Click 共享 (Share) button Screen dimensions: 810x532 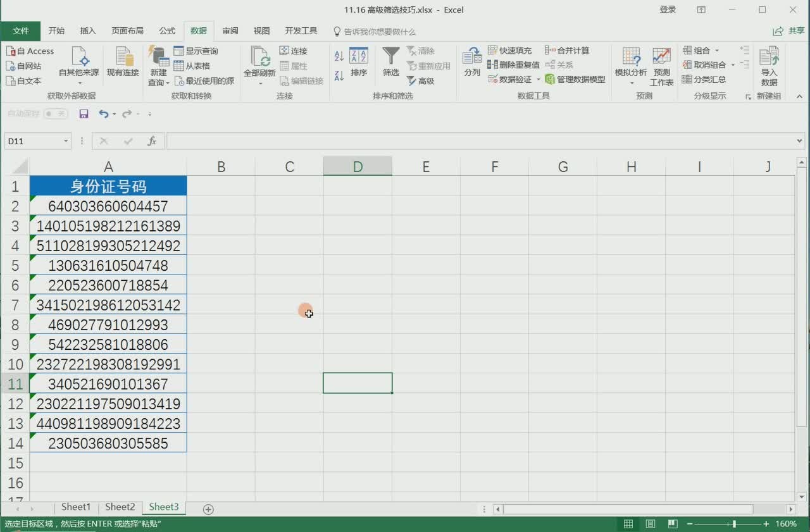(788, 31)
